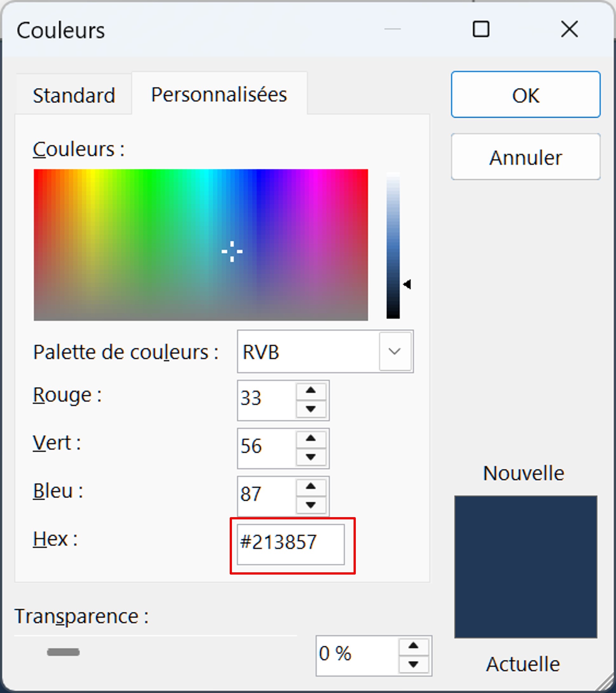Select the Personnalisées tab
The height and width of the screenshot is (693, 616).
219,94
